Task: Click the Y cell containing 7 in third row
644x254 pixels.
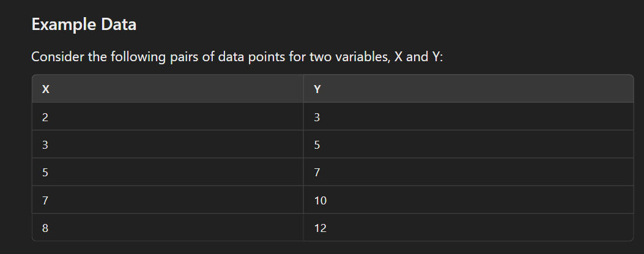Action: coord(468,172)
